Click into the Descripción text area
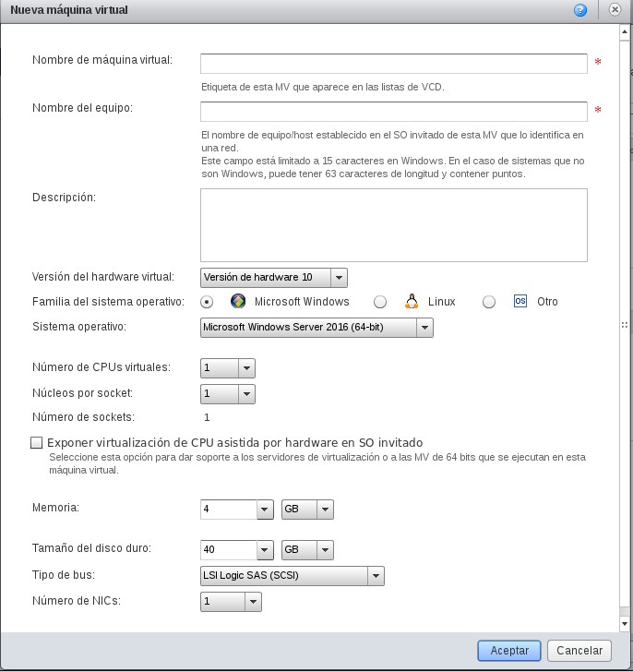633x672 pixels. click(x=394, y=225)
